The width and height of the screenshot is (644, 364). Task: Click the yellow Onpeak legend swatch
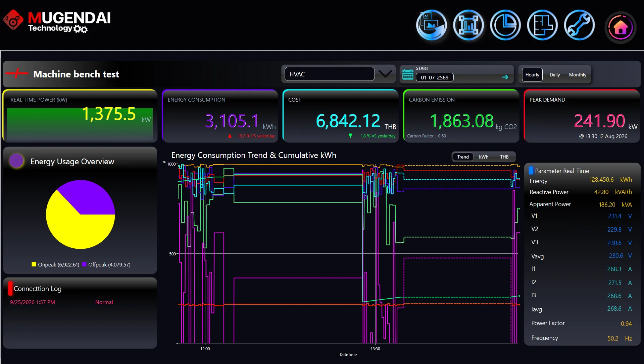coord(34,264)
